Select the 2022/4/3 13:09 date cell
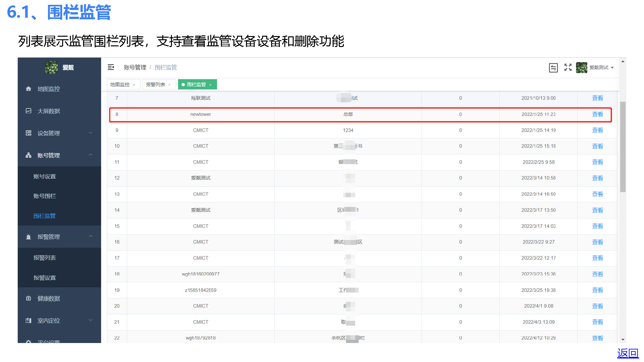The width and height of the screenshot is (644, 362). click(538, 322)
